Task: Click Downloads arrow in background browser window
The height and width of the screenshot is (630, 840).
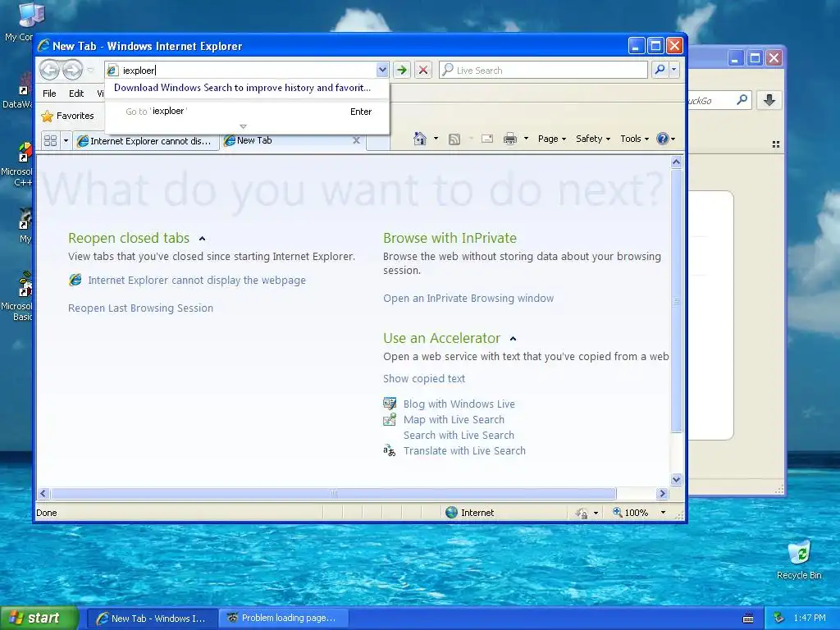Action: click(x=769, y=100)
